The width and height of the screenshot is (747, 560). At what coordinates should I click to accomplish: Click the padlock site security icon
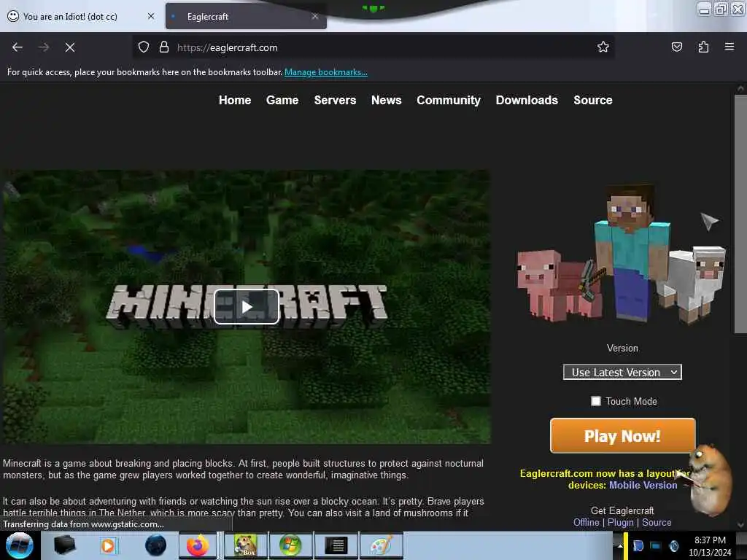click(x=164, y=47)
